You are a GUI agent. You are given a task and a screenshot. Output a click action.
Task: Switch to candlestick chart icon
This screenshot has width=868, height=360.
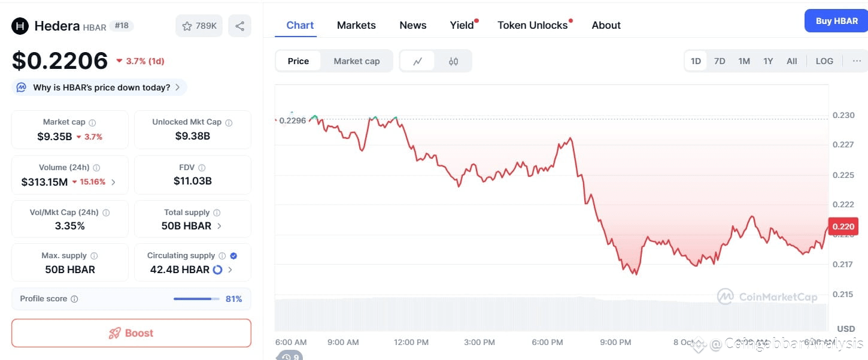(453, 61)
